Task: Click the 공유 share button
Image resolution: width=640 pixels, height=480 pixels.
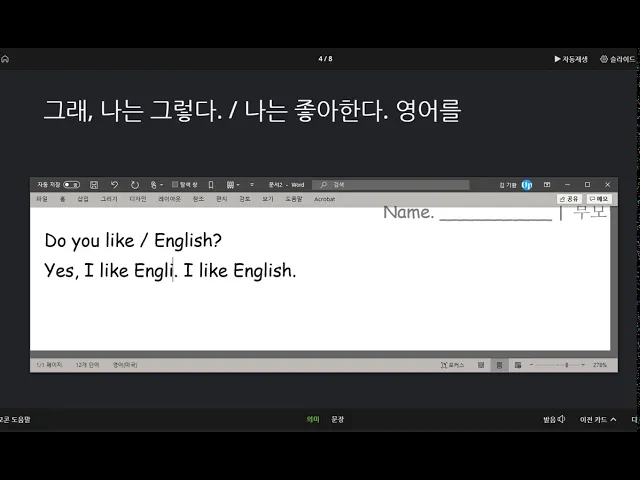Action: click(569, 199)
